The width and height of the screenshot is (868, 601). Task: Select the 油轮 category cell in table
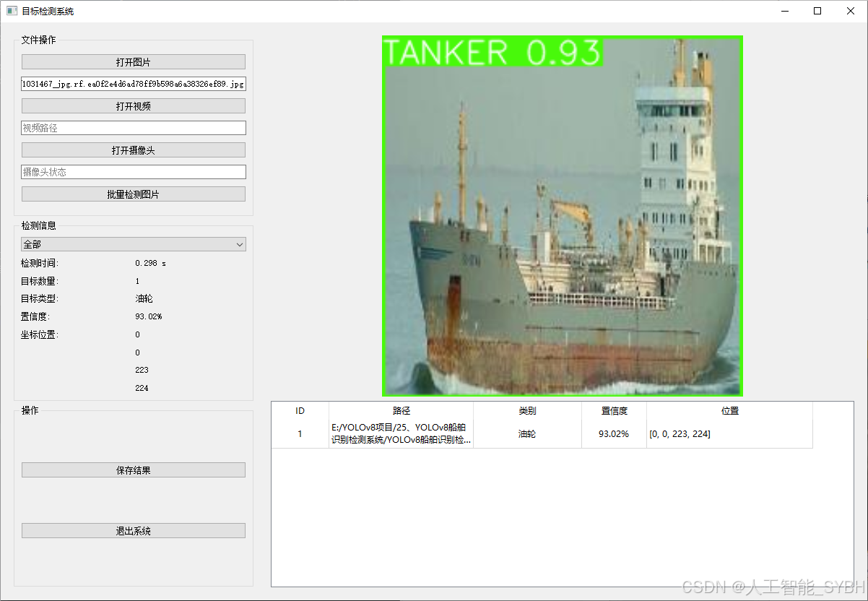tap(527, 434)
